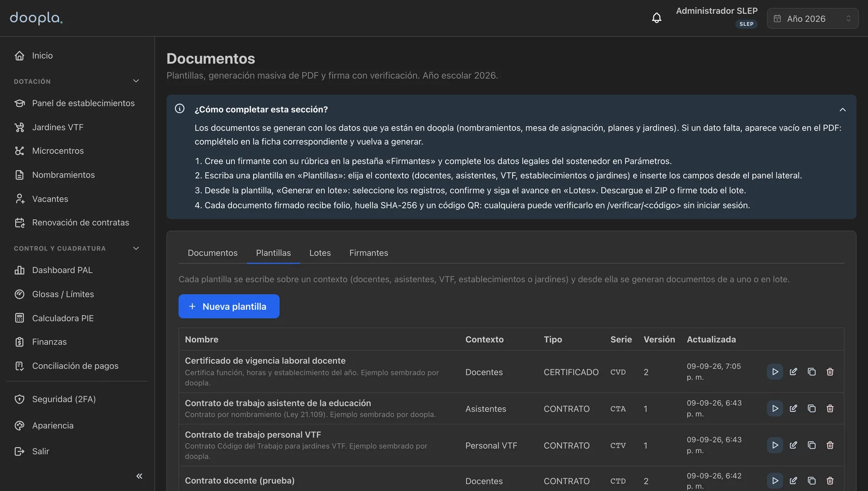
Task: Open Seguridad (2FA) settings
Action: 77,399
